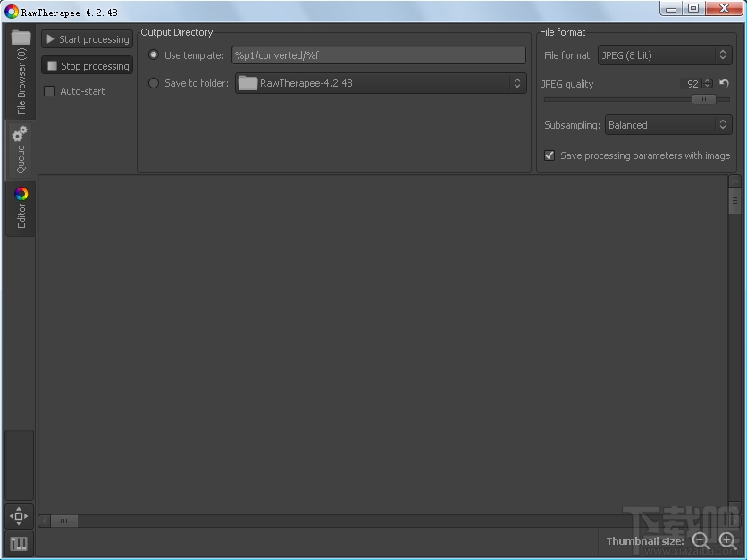Open the Editor tab
747x560 pixels.
(x=21, y=209)
